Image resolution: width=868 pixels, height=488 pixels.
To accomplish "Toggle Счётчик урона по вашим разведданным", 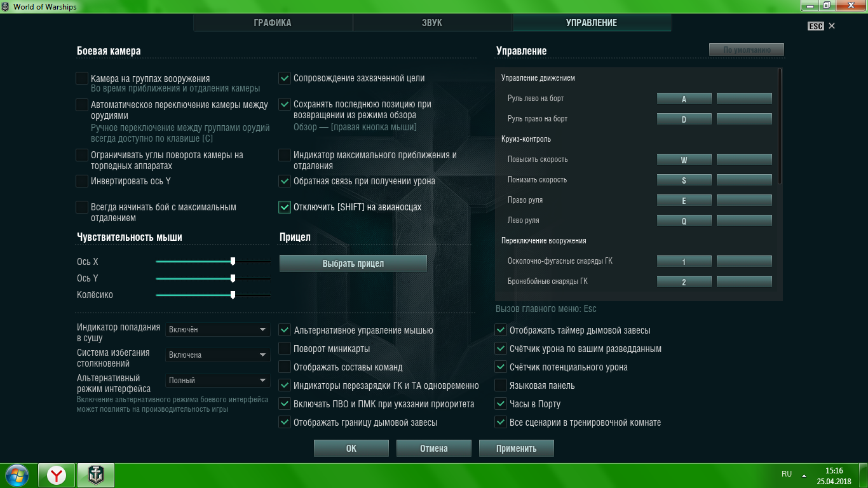I will point(501,349).
